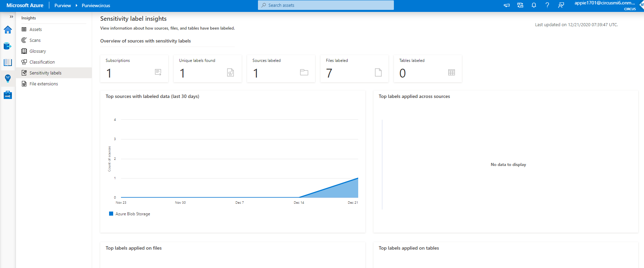Click the feedback person icon in header
Viewport: 644px width, 268px height.
(x=561, y=5)
